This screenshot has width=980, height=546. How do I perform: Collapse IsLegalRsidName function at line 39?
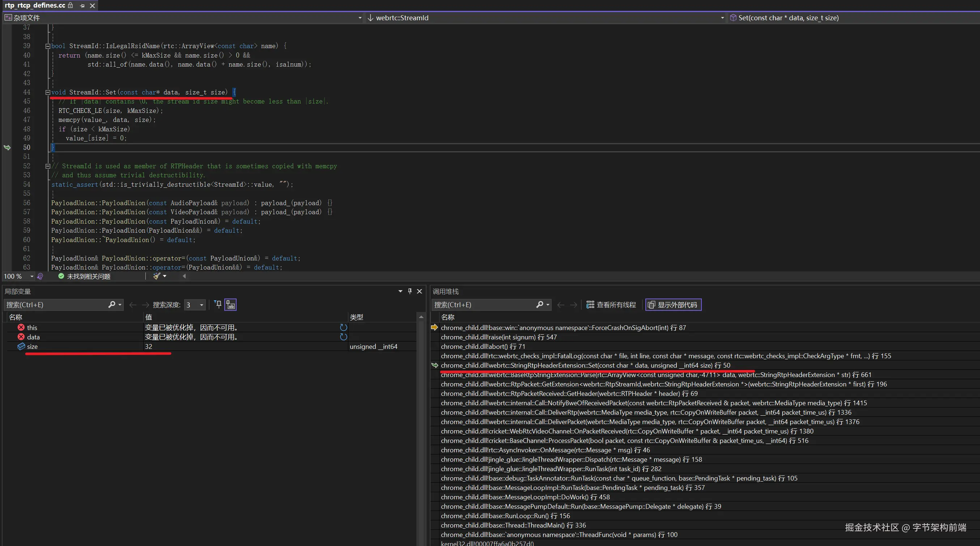(x=48, y=46)
